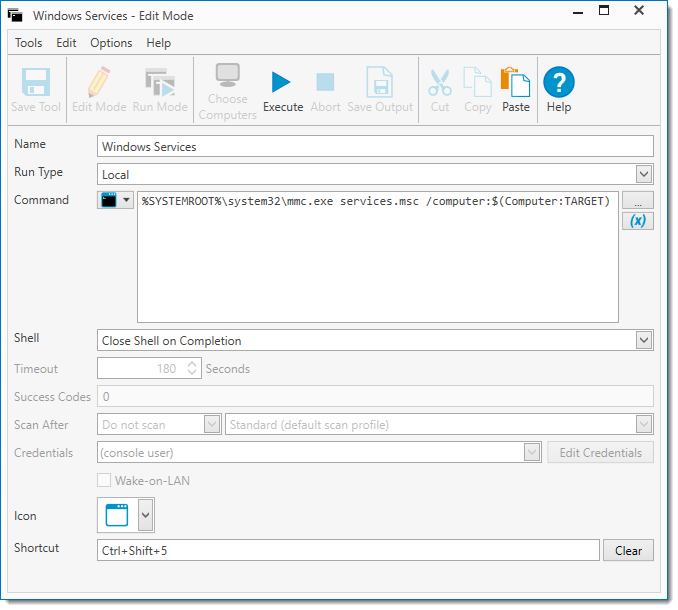This screenshot has height=610, width=678.
Task: Click the browse ellipsis button beside Command
Action: pyautogui.click(x=638, y=200)
